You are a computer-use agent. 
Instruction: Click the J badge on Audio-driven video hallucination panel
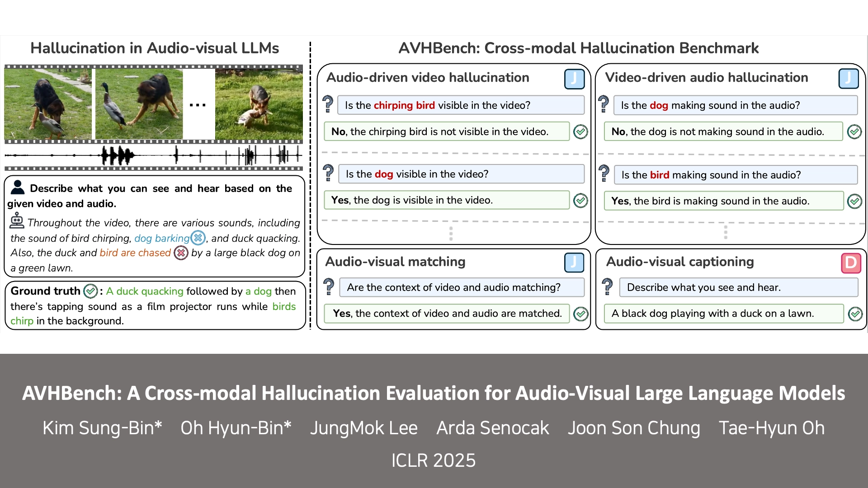point(575,78)
